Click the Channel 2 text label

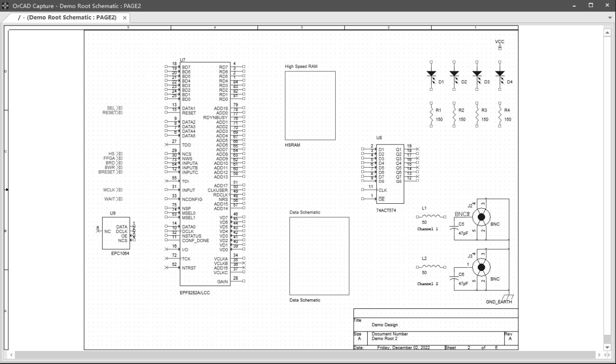[x=427, y=284]
